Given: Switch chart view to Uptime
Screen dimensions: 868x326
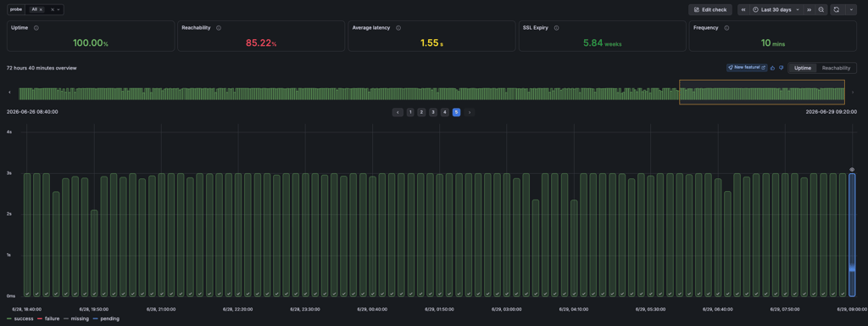Looking at the screenshot, I should (x=803, y=68).
